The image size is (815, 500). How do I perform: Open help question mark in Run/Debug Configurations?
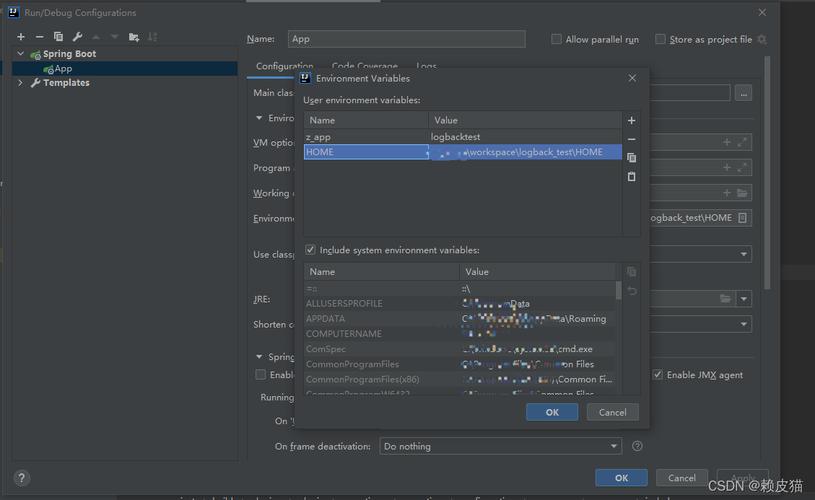[x=21, y=478]
